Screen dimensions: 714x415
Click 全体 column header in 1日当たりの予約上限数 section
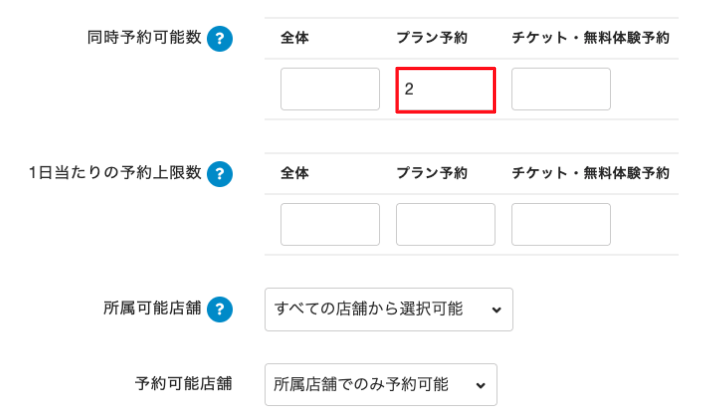pyautogui.click(x=295, y=173)
